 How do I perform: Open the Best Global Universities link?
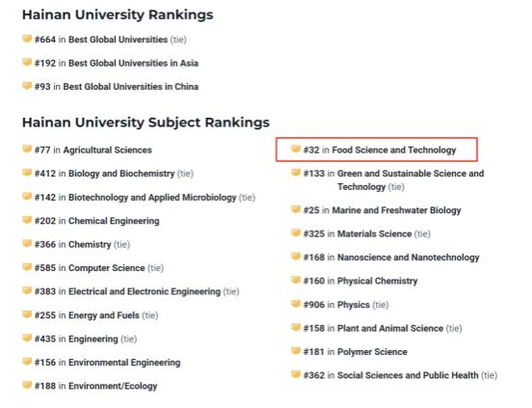(x=119, y=40)
